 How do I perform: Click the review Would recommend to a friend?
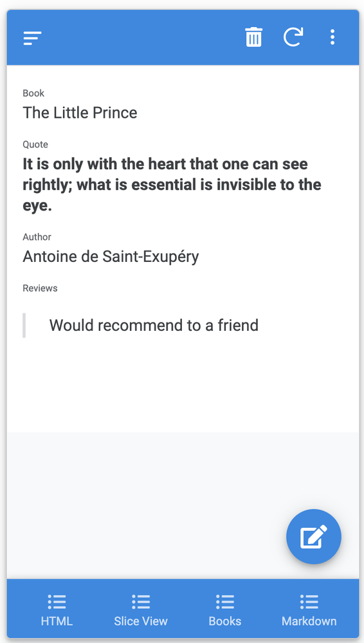pyautogui.click(x=154, y=326)
